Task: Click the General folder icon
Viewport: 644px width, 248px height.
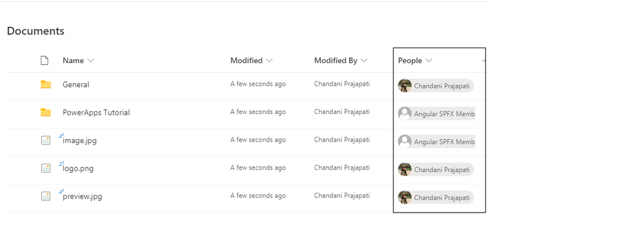Action: pos(46,84)
